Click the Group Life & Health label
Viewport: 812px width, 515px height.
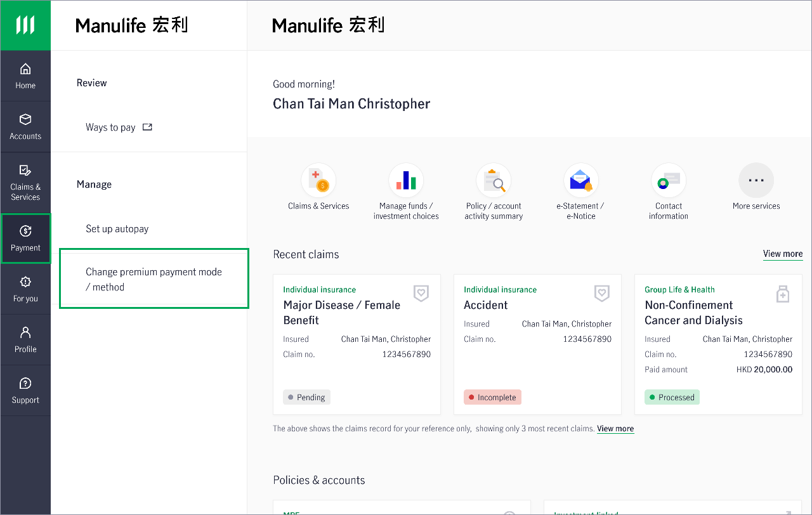[679, 290]
